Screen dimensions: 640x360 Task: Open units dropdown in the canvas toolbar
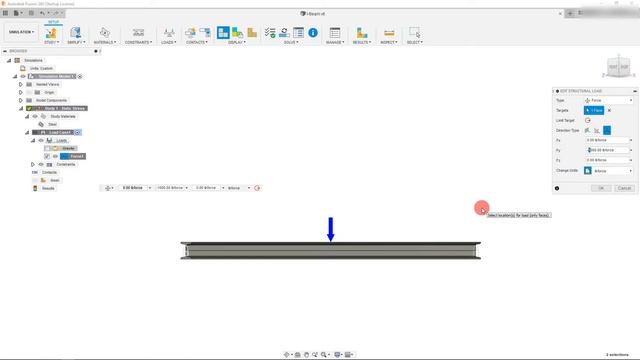pyautogui.click(x=239, y=188)
